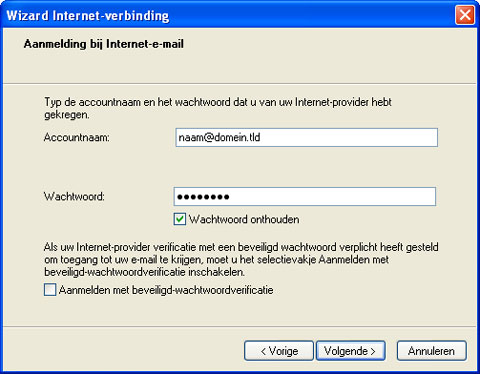Screen dimensions: 480x374
Task: Place cursor on the naam@domein.tld text
Action: click(219, 137)
